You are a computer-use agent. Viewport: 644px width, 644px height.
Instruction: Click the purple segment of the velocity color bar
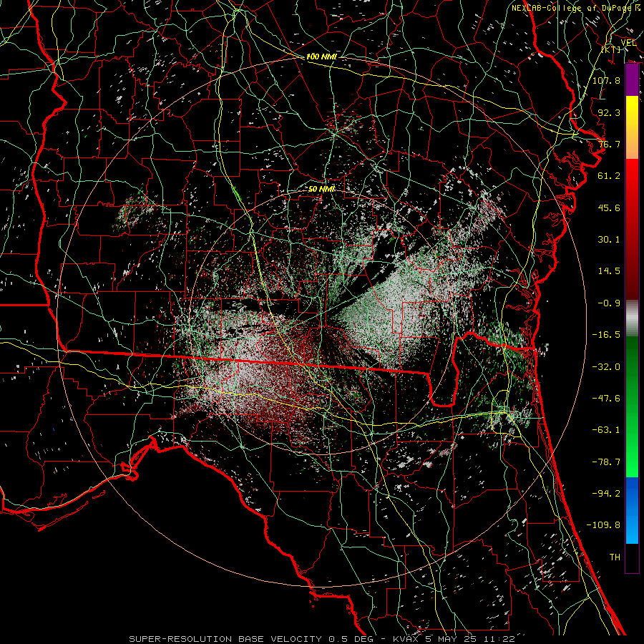coord(632,80)
